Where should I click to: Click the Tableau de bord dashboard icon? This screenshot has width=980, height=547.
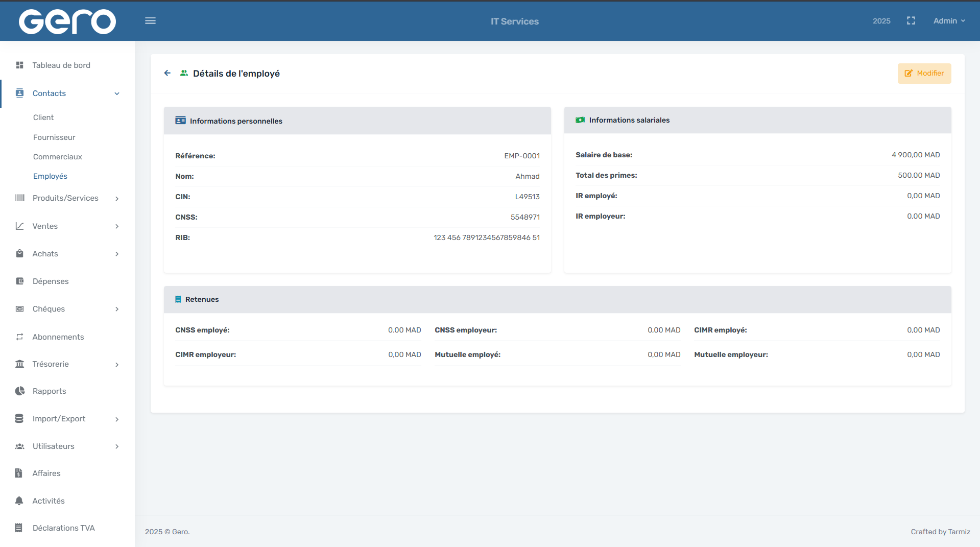19,65
